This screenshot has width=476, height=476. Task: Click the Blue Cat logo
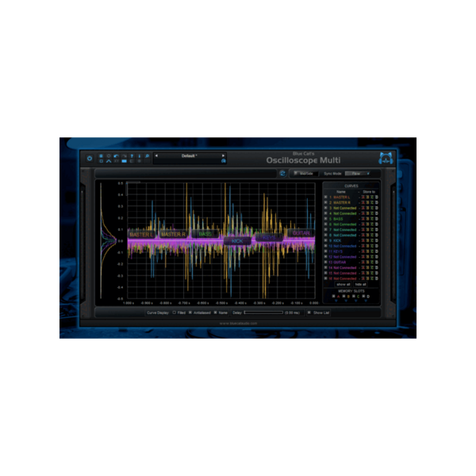pos(386,158)
